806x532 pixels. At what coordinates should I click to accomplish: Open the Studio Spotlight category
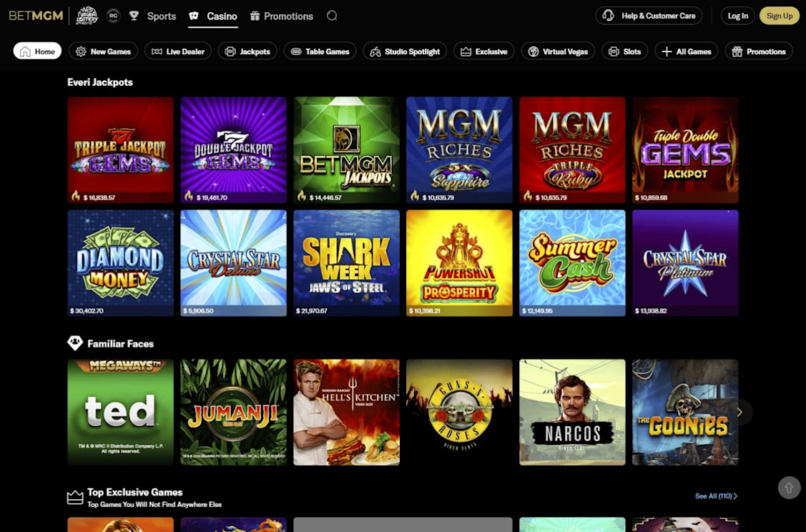[405, 51]
